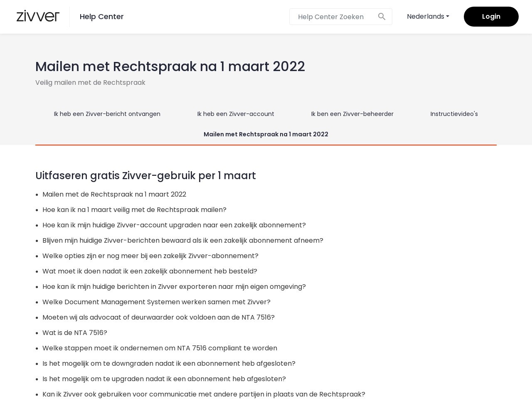Click the page title 'Mailen met Rechtspraak na 1 maart 2022'

(x=170, y=66)
